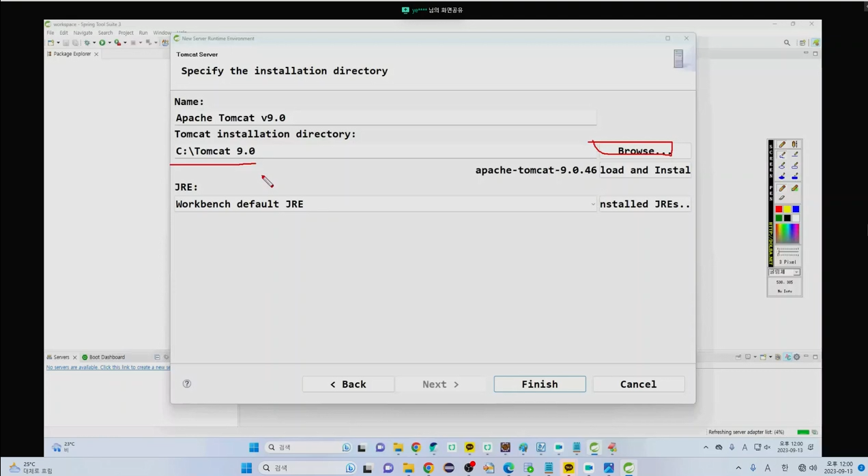Open the Navigate menu
Viewport: 868px width, 476px height.
(83, 33)
